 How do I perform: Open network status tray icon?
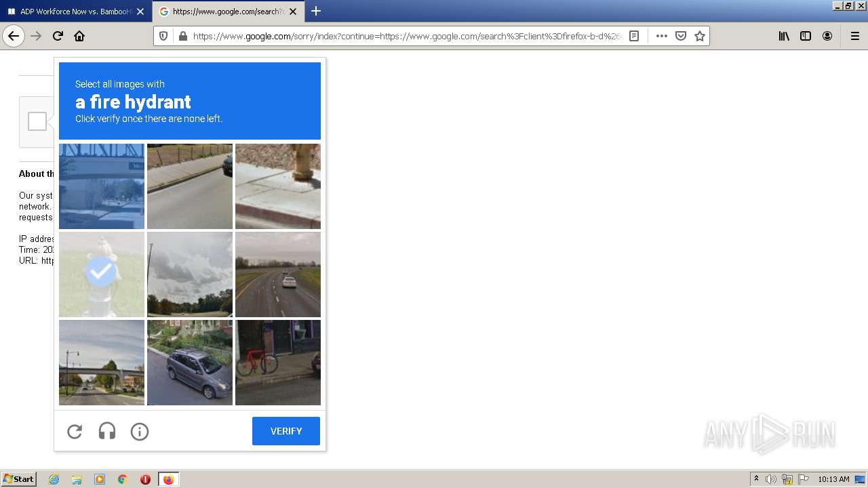(787, 479)
